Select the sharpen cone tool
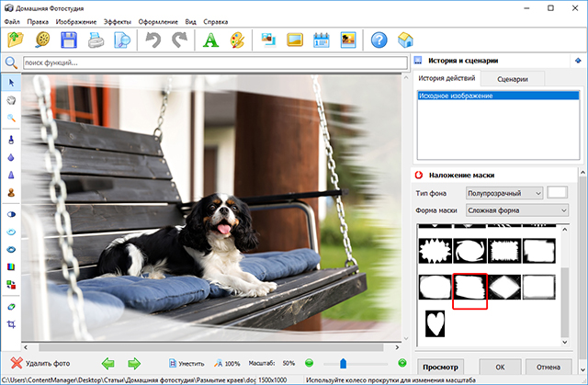The image size is (588, 385). click(x=11, y=176)
